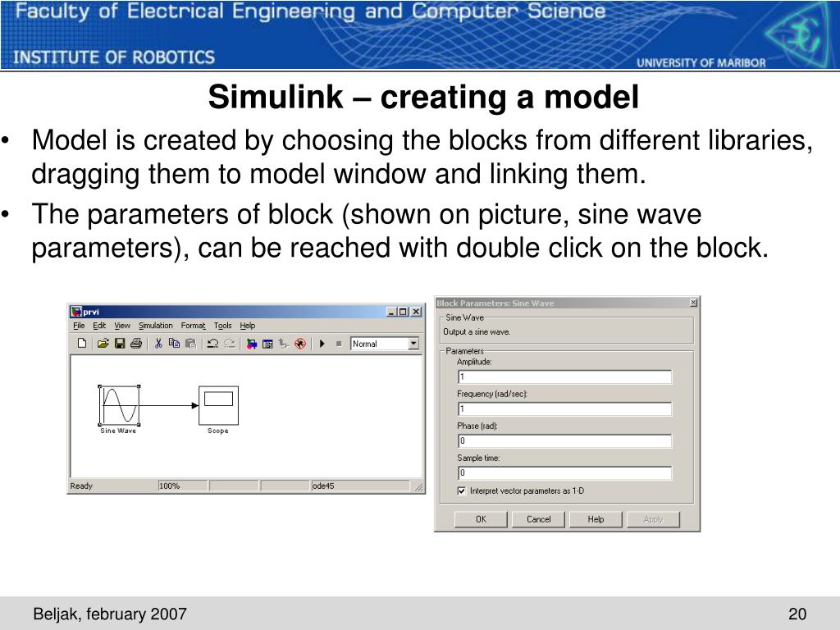Click the toggle model browser icon
Viewport: 840px width, 630px height.
(x=284, y=344)
